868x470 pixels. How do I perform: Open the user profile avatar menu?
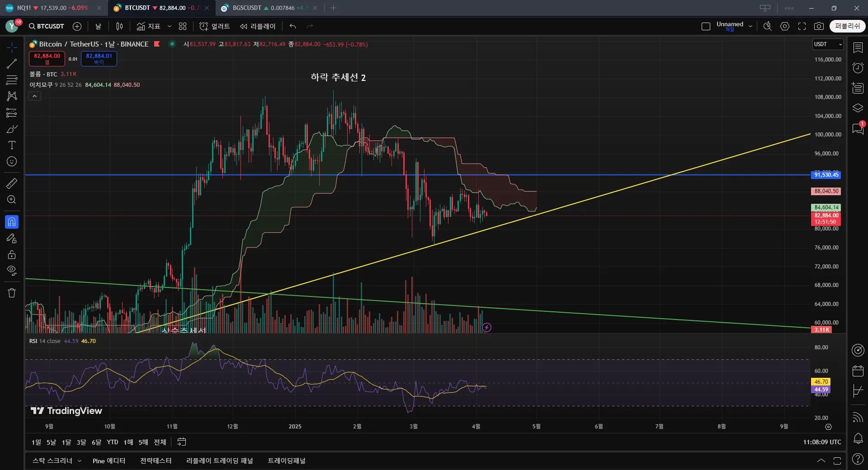(x=12, y=26)
